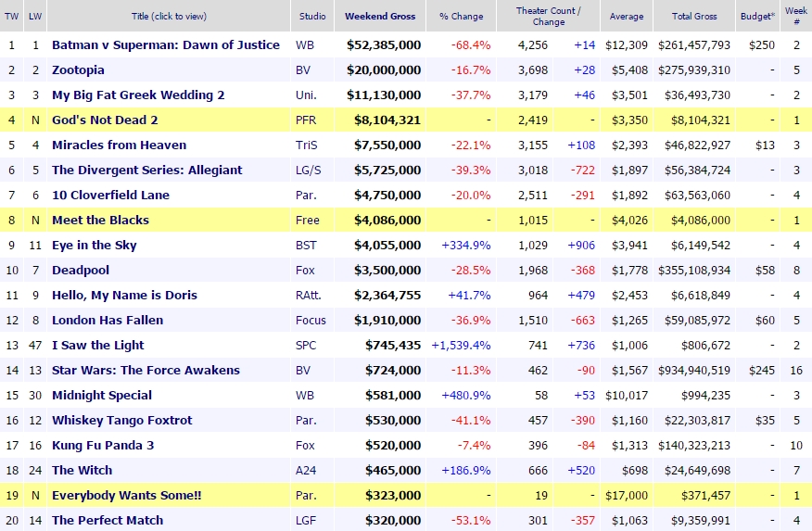Select the LG/S studio cell
This screenshot has height=531, width=812.
point(308,171)
